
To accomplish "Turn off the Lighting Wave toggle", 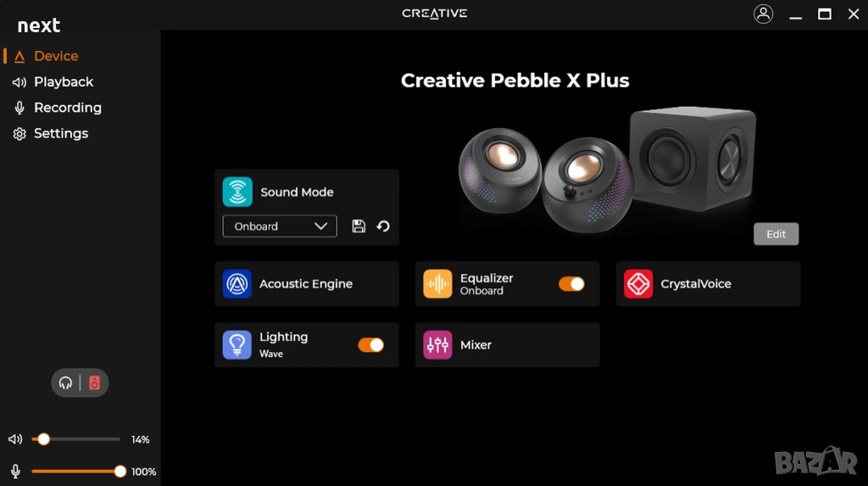I will tap(371, 344).
